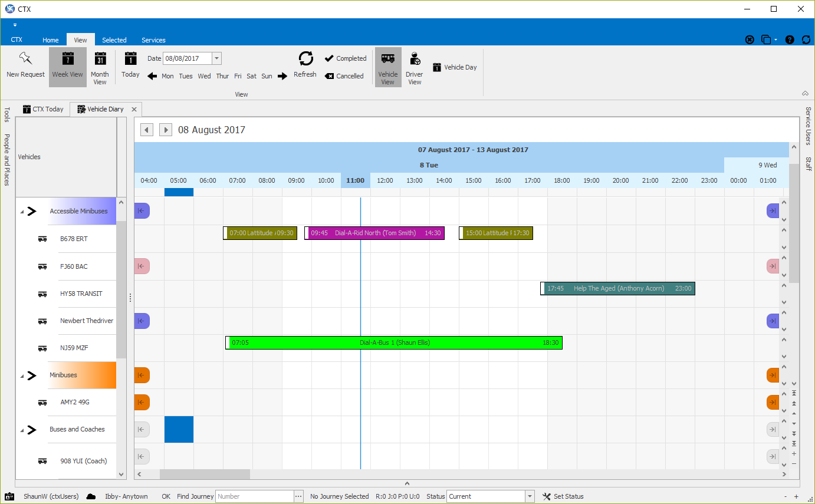Select Tues day button
Viewport: 815px width, 504px height.
click(x=186, y=76)
